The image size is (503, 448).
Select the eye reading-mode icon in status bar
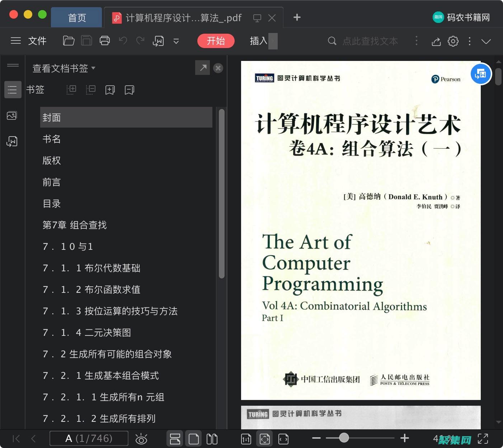coord(141,439)
